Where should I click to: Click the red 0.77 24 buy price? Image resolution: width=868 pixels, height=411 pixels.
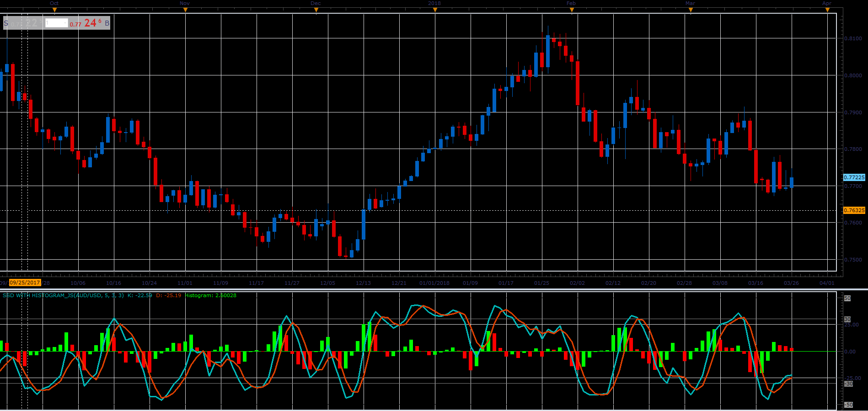(x=85, y=23)
